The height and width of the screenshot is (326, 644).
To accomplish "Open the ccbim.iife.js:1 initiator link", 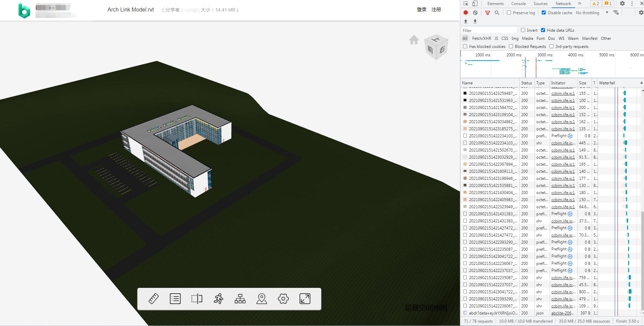I will click(562, 93).
